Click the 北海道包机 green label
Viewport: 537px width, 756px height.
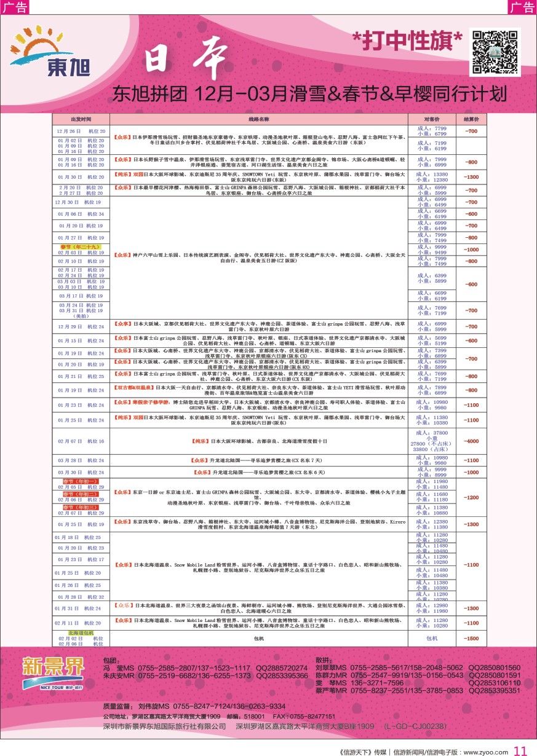[x=81, y=632]
